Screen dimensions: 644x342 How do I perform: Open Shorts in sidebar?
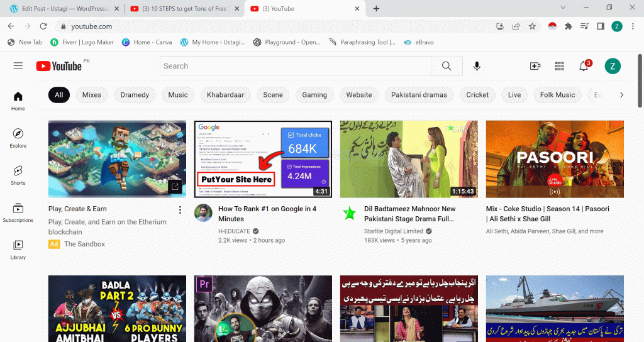18,175
